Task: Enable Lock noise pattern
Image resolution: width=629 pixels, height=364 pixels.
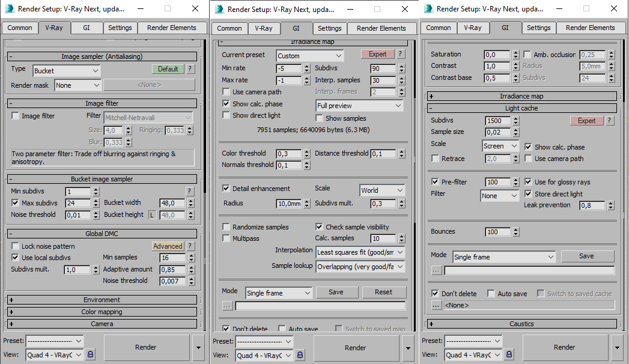Action: click(15, 246)
